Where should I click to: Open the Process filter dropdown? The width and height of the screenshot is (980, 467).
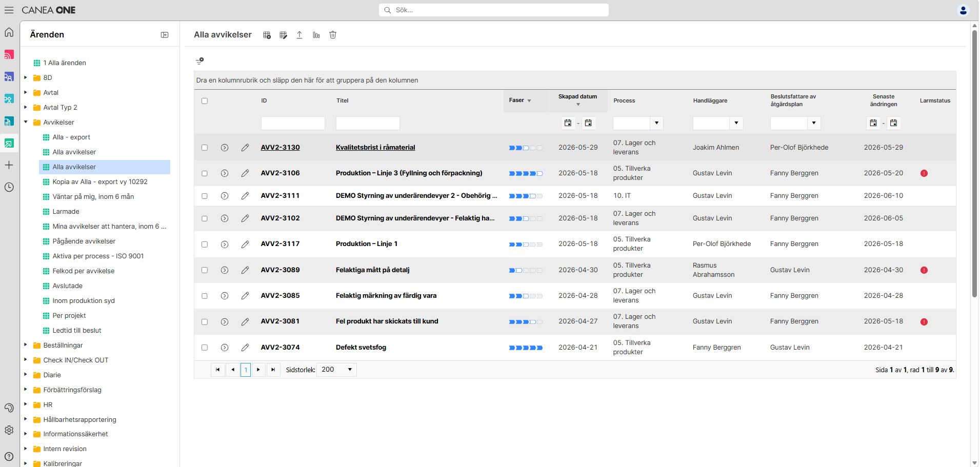point(657,123)
